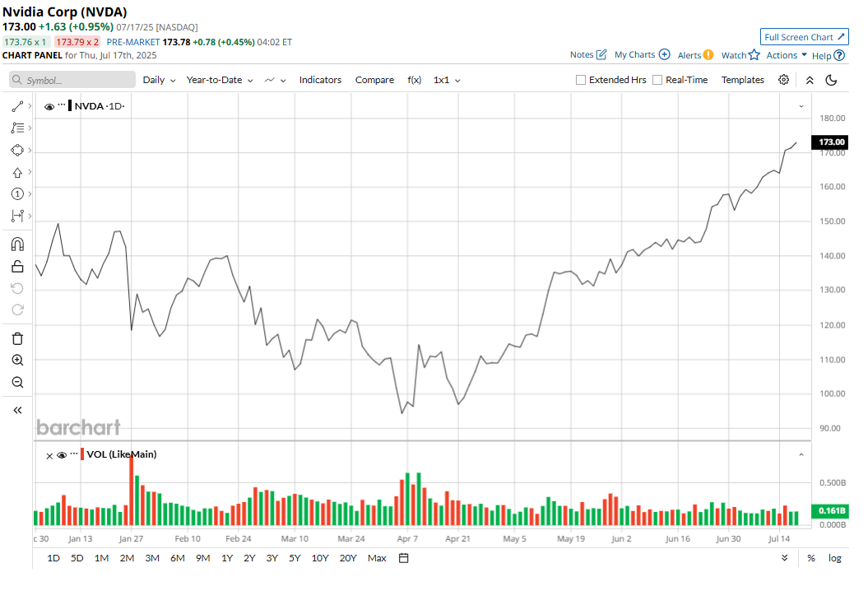Image resolution: width=868 pixels, height=591 pixels.
Task: Select the 1M time range
Action: point(101,558)
